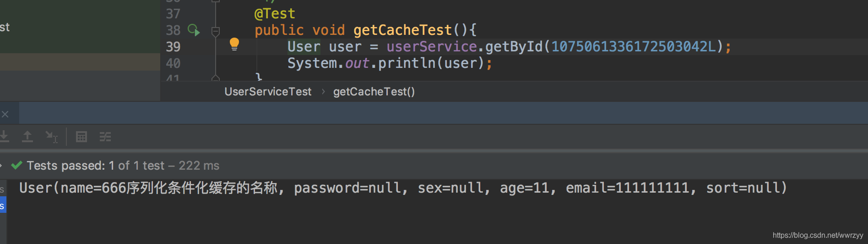Select getCacheTest() in the breadcrumb bar
Image resolution: width=868 pixels, height=244 pixels.
point(374,92)
